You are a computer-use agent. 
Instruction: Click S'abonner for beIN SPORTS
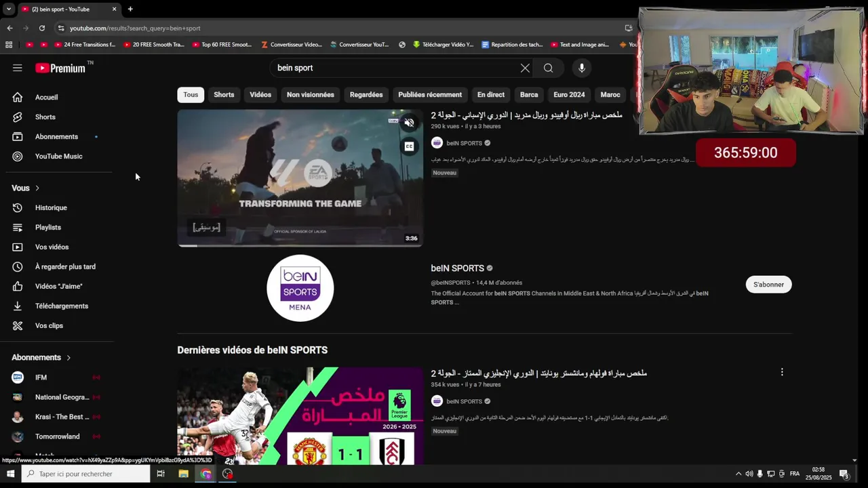pos(768,285)
